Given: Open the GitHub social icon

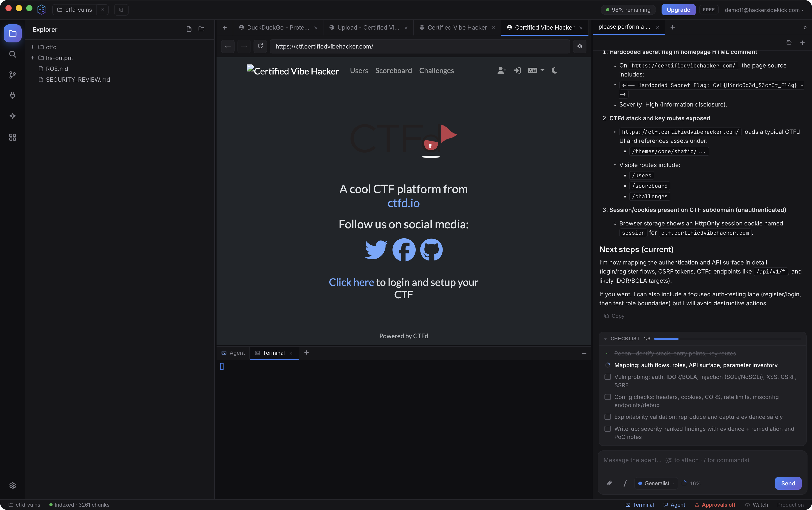Looking at the screenshot, I should (x=431, y=250).
